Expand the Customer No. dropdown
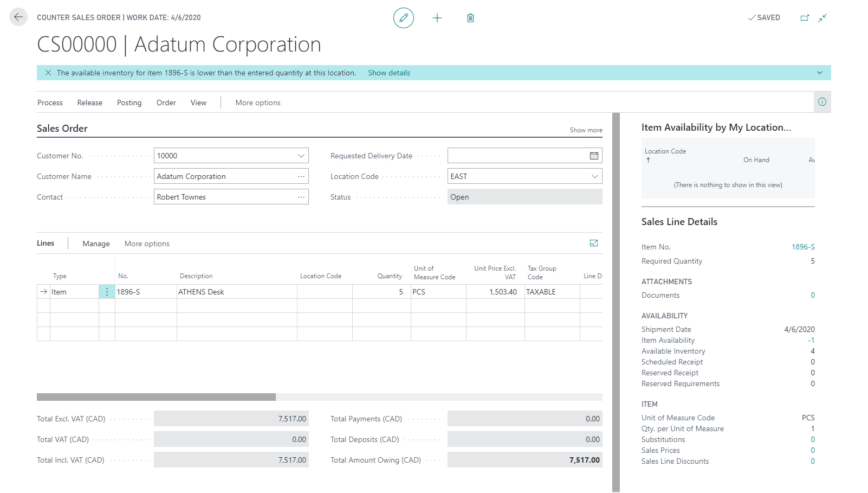The height and width of the screenshot is (493, 868). click(301, 156)
